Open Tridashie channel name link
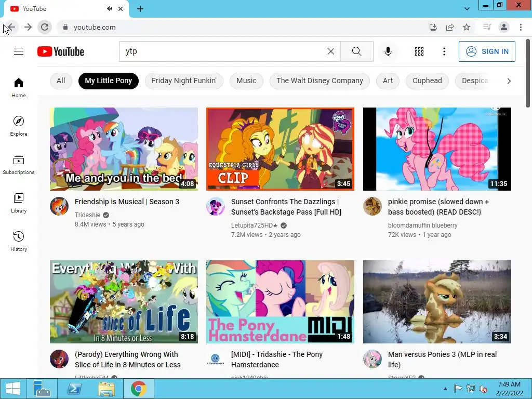The image size is (532, 399). [x=87, y=215]
